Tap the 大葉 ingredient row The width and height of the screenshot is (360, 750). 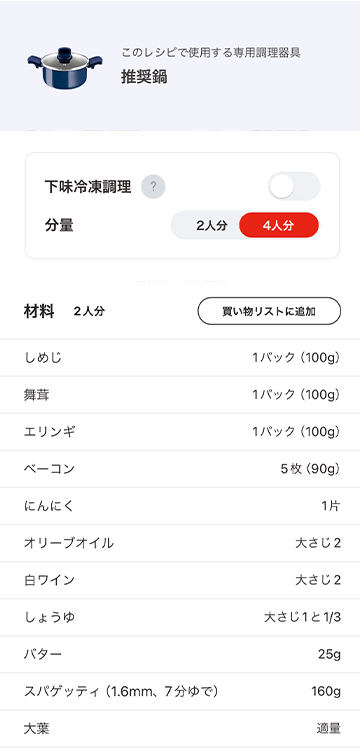180,728
